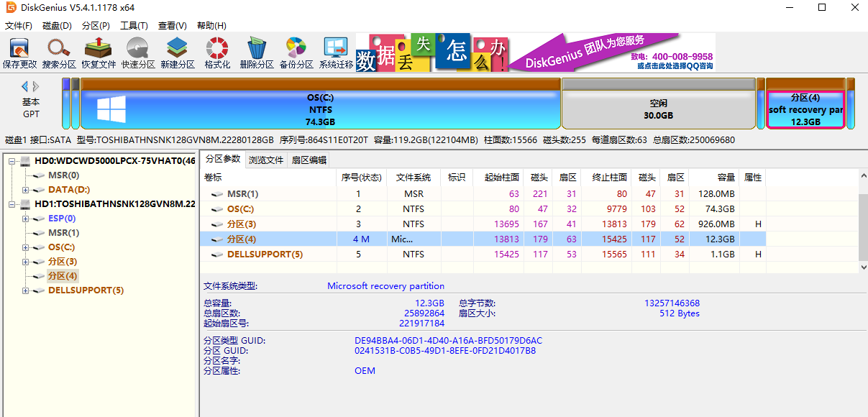Go to next disk with right arrow

pos(37,86)
